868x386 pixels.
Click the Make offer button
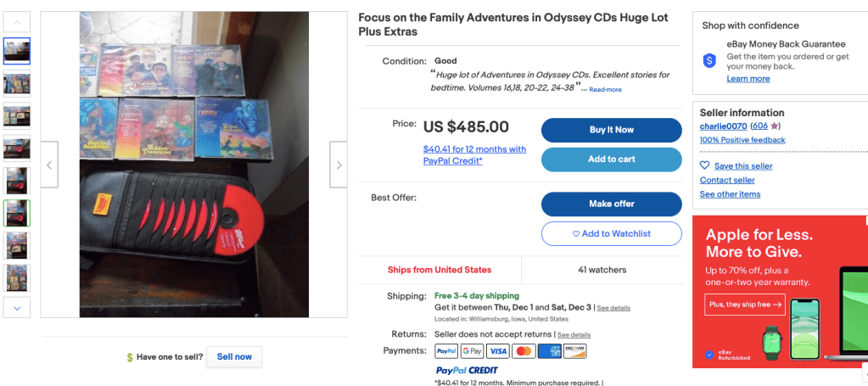611,204
